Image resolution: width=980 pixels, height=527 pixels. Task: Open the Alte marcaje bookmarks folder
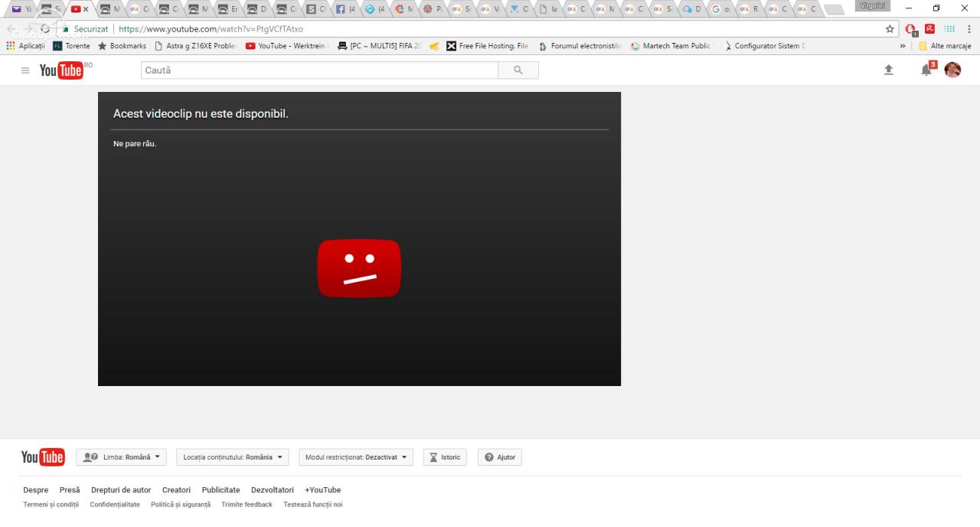click(x=945, y=46)
